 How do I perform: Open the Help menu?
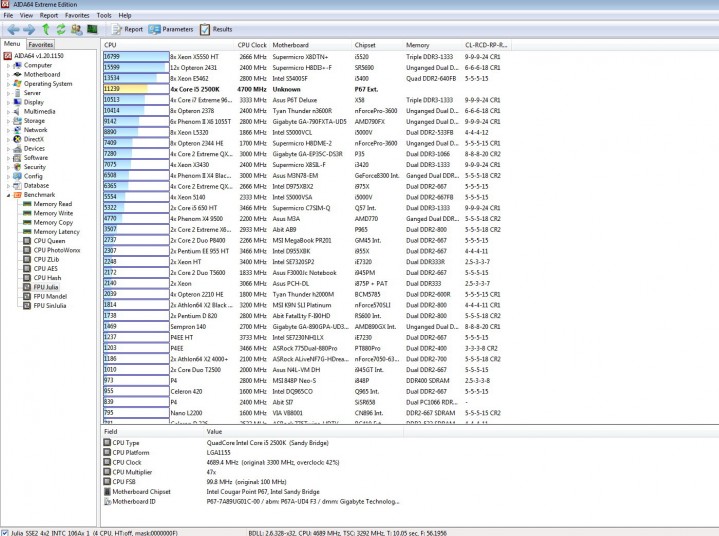tap(125, 15)
